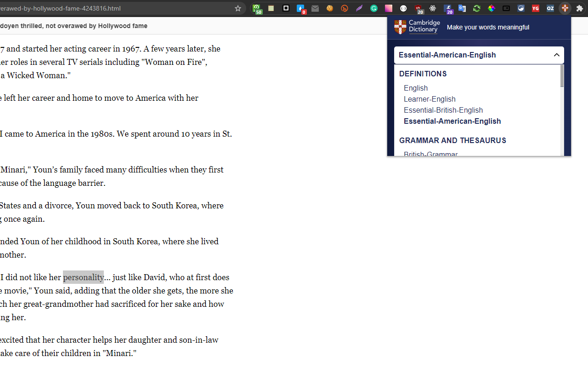Screen dimensions: 588x368
Task: Open the purple feather extension
Action: (359, 8)
